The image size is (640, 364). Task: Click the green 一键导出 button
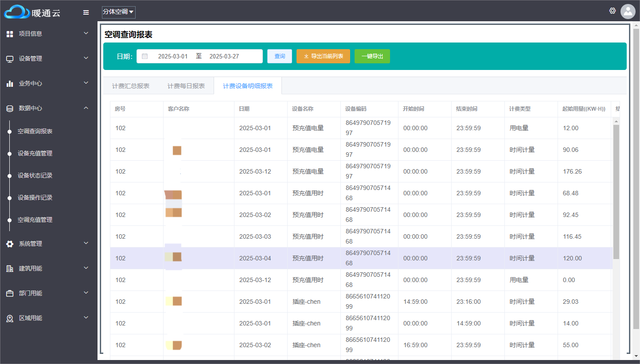372,56
